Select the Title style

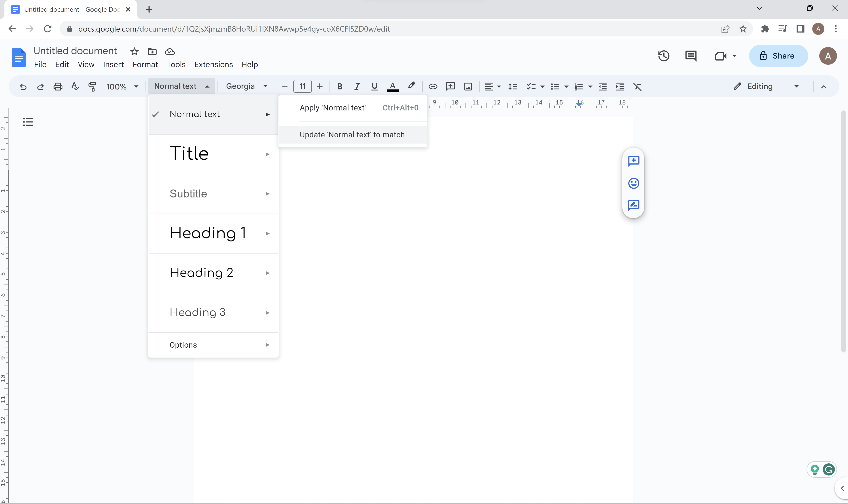pyautogui.click(x=214, y=154)
